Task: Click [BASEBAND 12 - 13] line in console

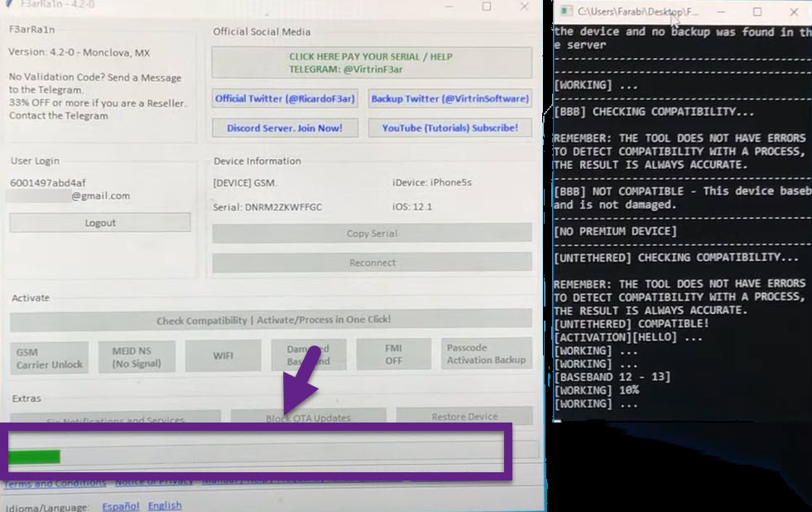Action: pos(613,377)
